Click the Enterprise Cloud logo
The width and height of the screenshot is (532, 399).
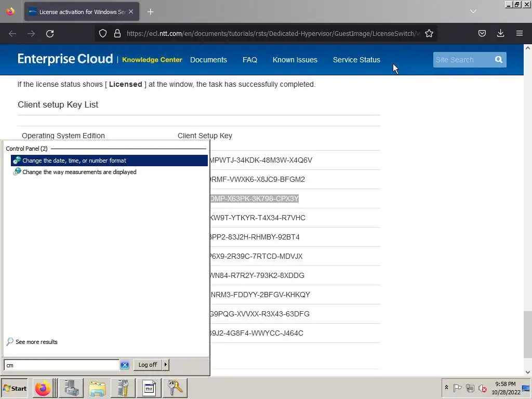pos(65,59)
